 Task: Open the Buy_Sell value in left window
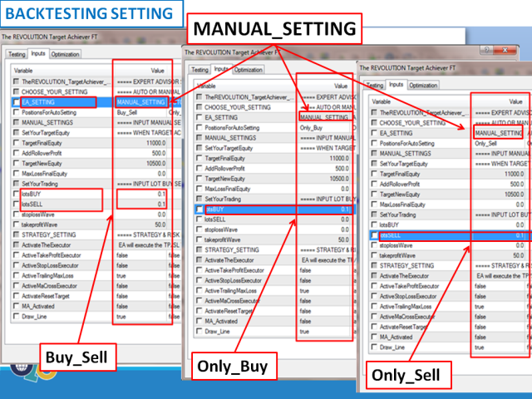[x=140, y=112]
